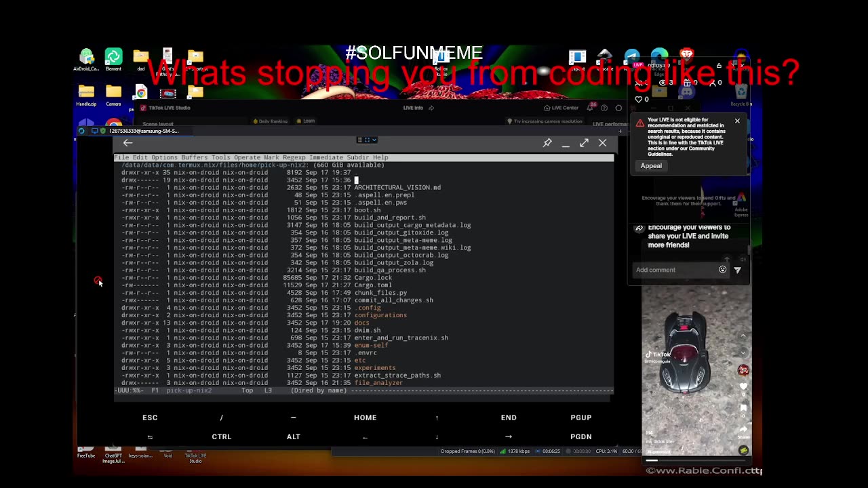Open the AirDroid Cast desktop icon

point(86,60)
